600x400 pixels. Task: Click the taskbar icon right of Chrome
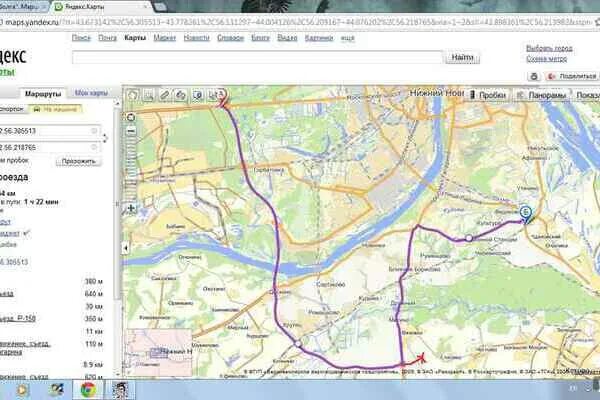point(120,390)
